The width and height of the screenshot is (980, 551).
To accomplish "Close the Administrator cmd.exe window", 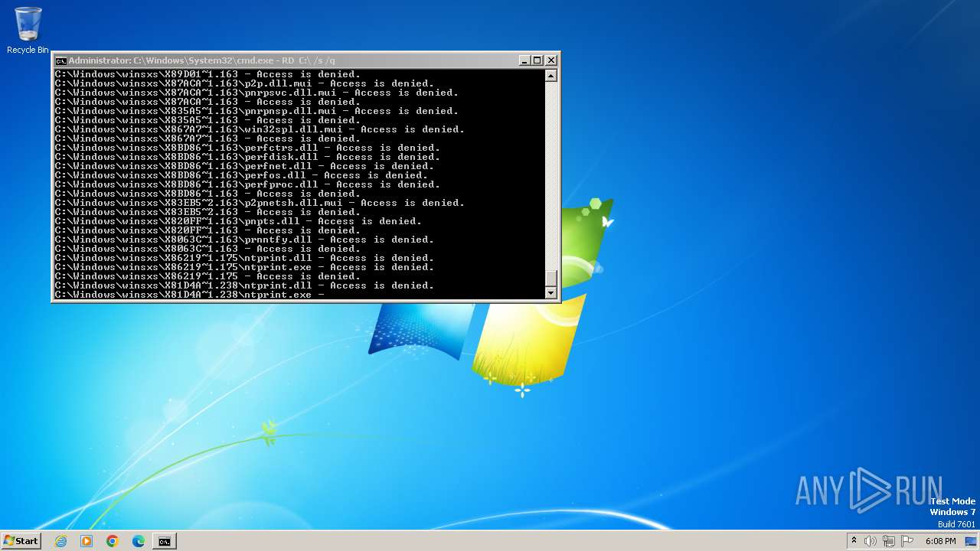I will [x=551, y=60].
